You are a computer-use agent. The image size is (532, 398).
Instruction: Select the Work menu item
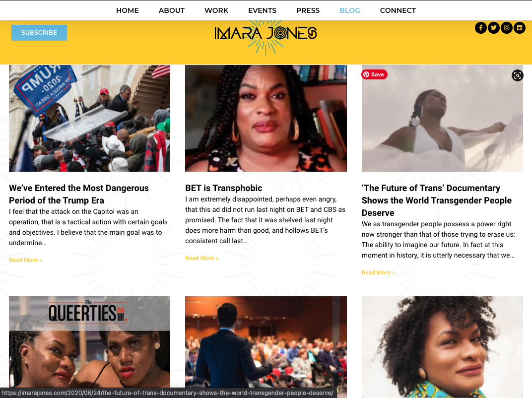click(x=216, y=10)
